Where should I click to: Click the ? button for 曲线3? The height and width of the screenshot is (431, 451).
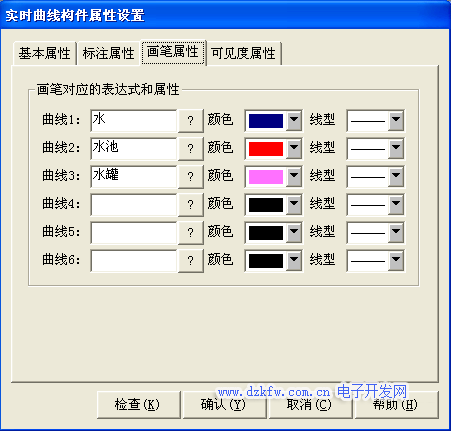tap(191, 176)
